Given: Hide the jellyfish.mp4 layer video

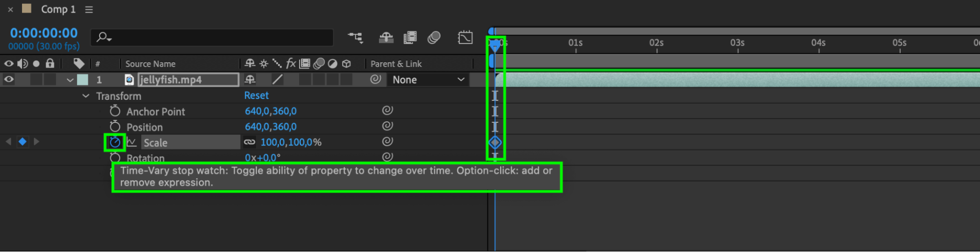Looking at the screenshot, I should point(9,79).
